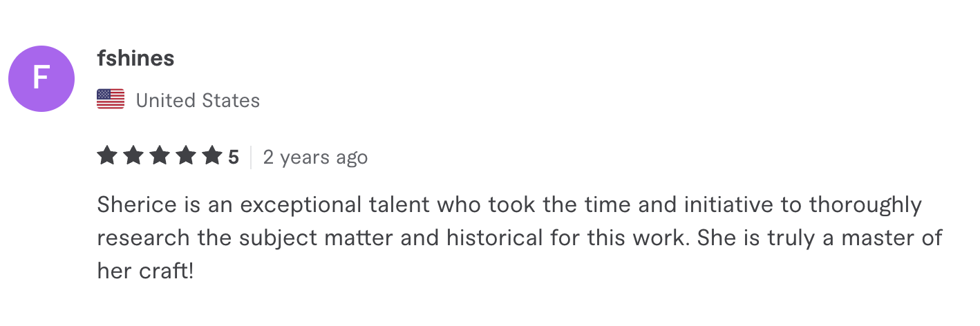980x326 pixels.
Task: Click the first line of the review text
Action: [509, 206]
